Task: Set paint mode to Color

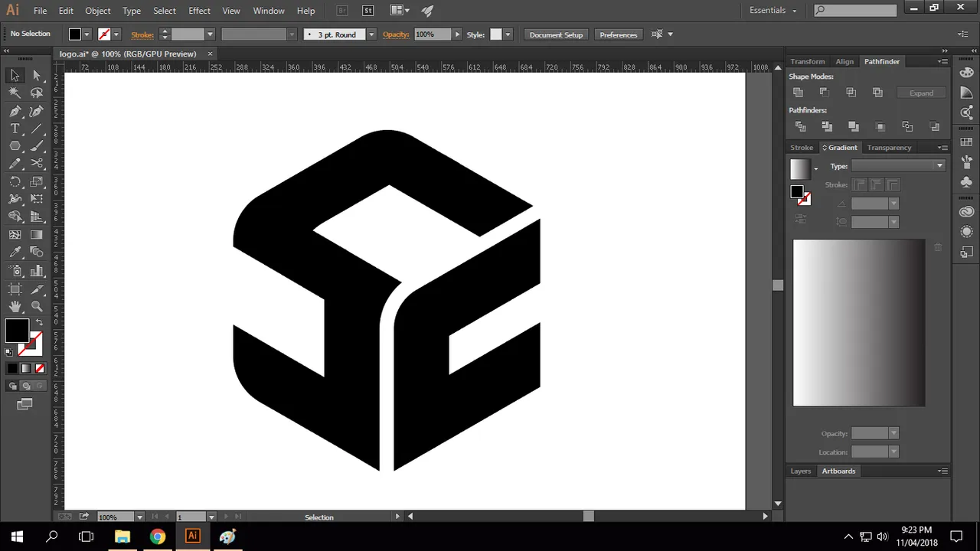Action: click(x=12, y=369)
